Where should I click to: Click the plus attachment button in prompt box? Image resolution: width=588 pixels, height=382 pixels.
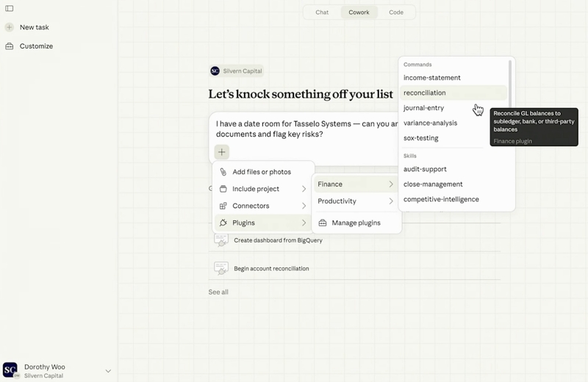222,152
